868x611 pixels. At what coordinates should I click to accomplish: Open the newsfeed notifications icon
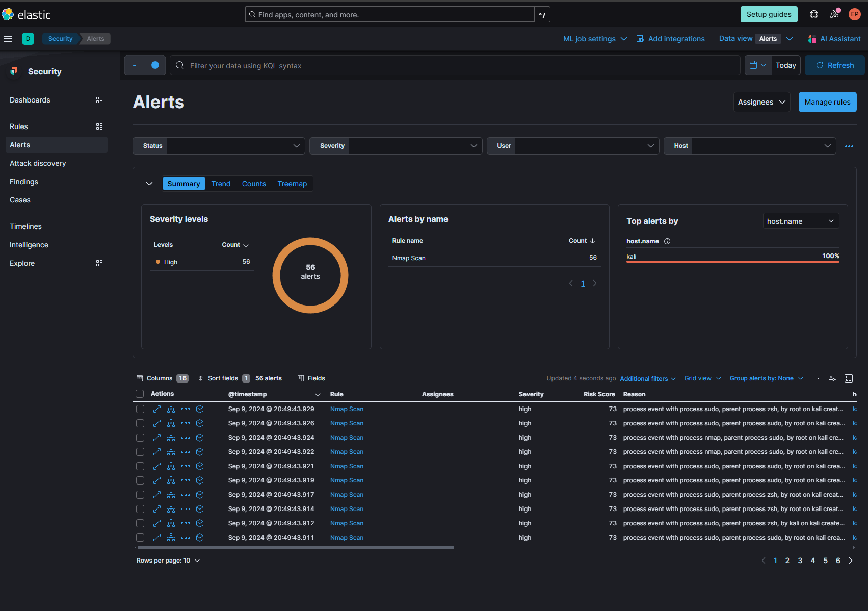[834, 14]
